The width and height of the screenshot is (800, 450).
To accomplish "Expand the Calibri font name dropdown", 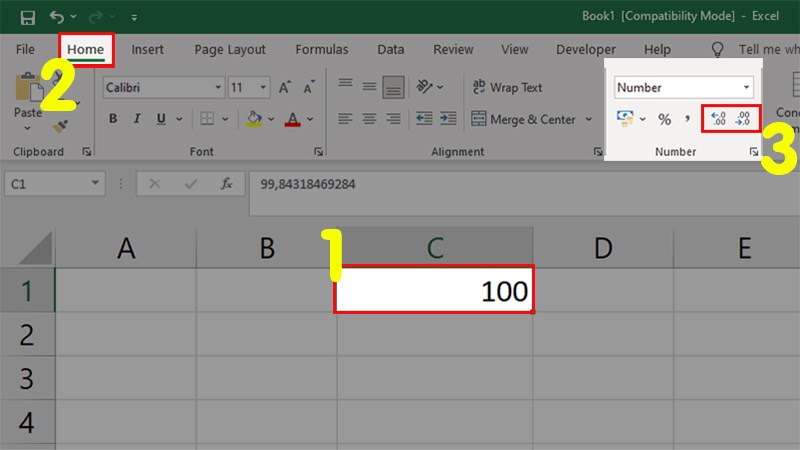I will coord(218,88).
